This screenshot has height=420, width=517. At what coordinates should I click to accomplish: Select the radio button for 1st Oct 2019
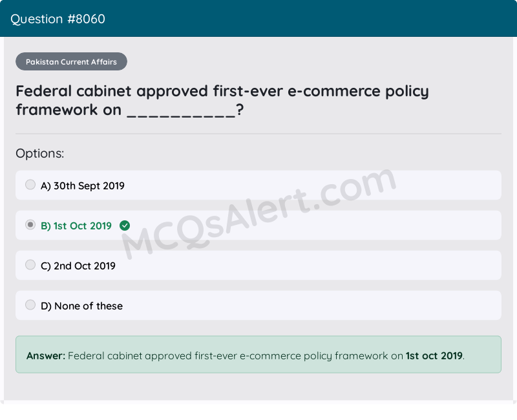(x=30, y=225)
